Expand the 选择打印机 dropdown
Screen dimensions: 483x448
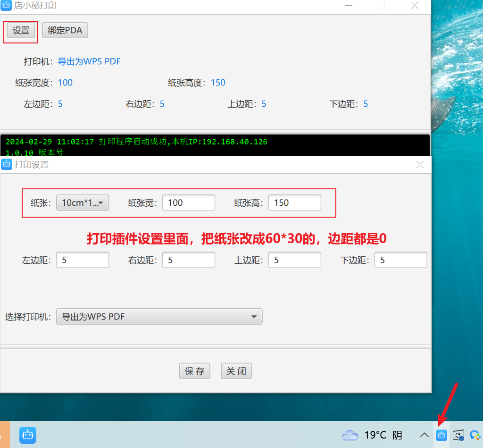point(159,317)
